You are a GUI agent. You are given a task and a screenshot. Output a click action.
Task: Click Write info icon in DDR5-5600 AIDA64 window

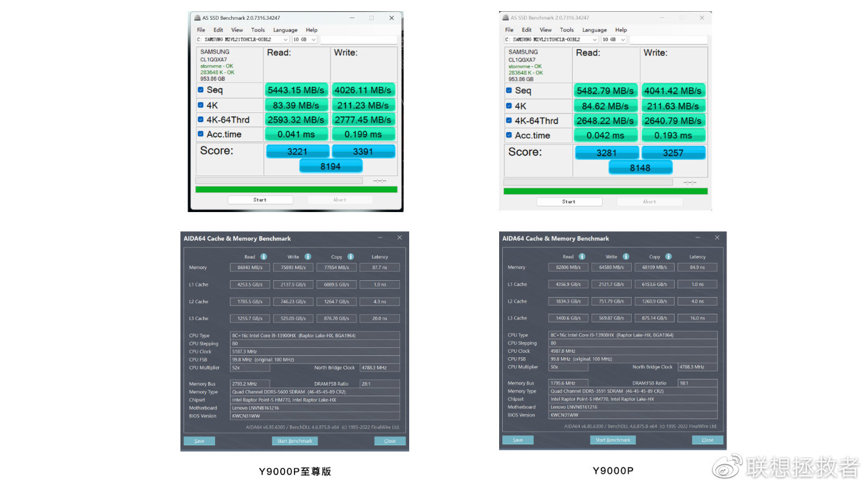point(308,257)
